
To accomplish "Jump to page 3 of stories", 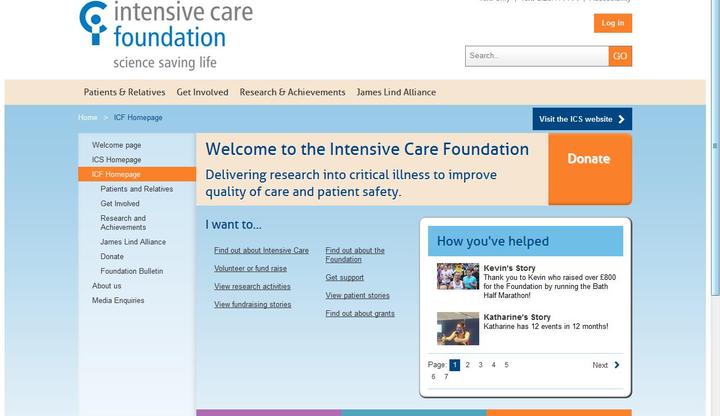I will point(480,365).
